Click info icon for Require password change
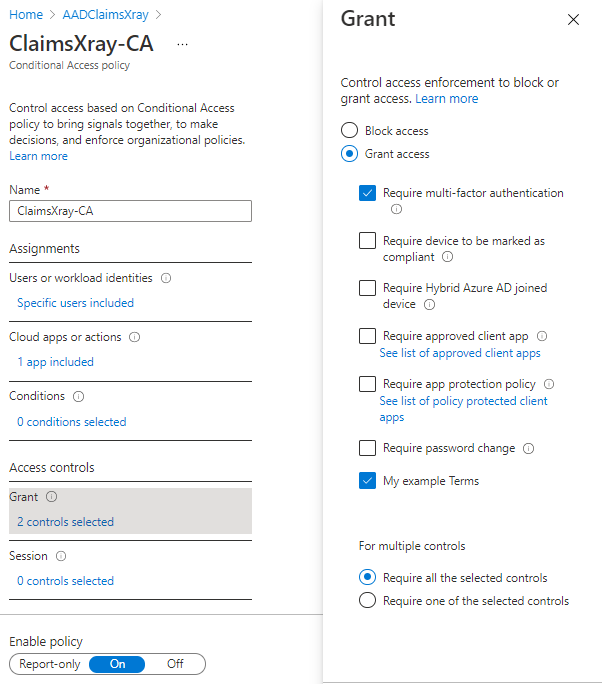 pos(529,449)
